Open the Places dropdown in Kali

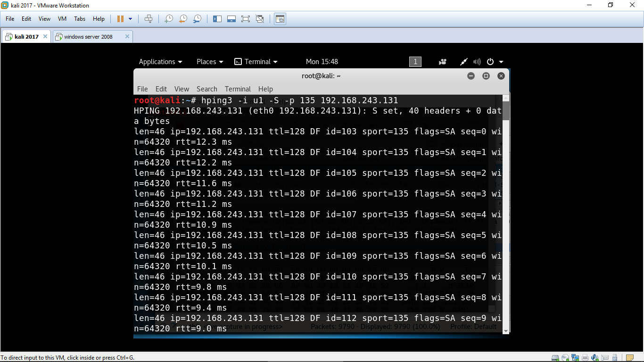click(210, 62)
